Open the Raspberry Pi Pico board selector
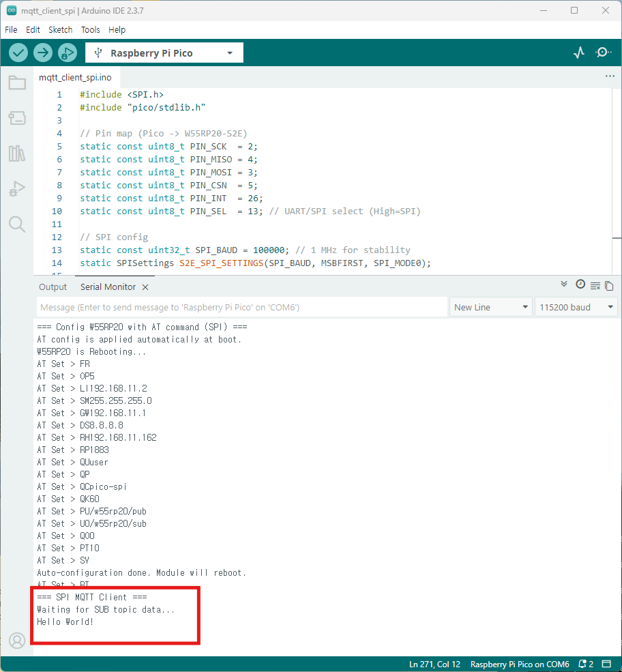 pos(164,53)
